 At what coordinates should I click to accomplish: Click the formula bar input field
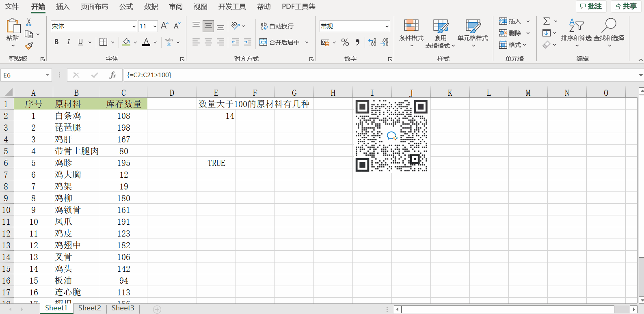pyautogui.click(x=365, y=75)
